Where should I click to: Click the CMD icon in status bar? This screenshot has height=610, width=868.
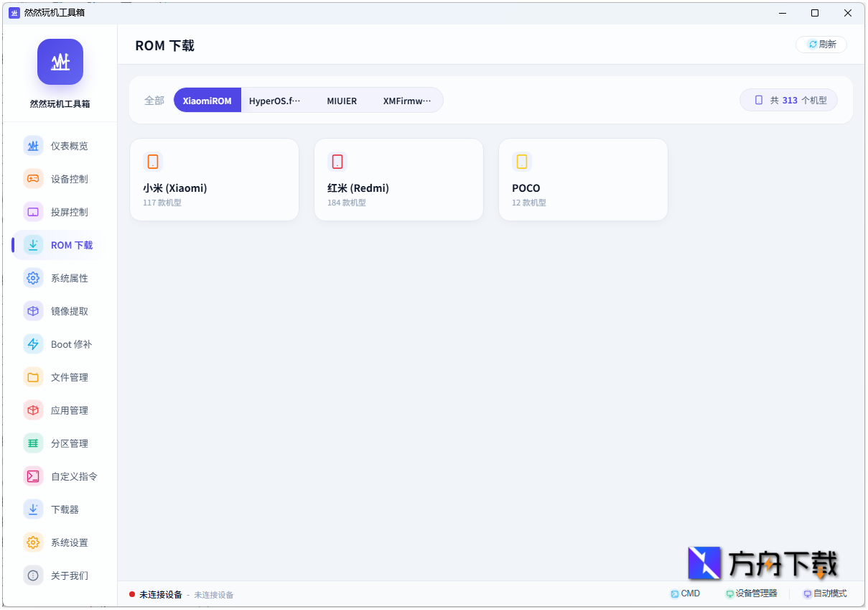[x=674, y=594]
